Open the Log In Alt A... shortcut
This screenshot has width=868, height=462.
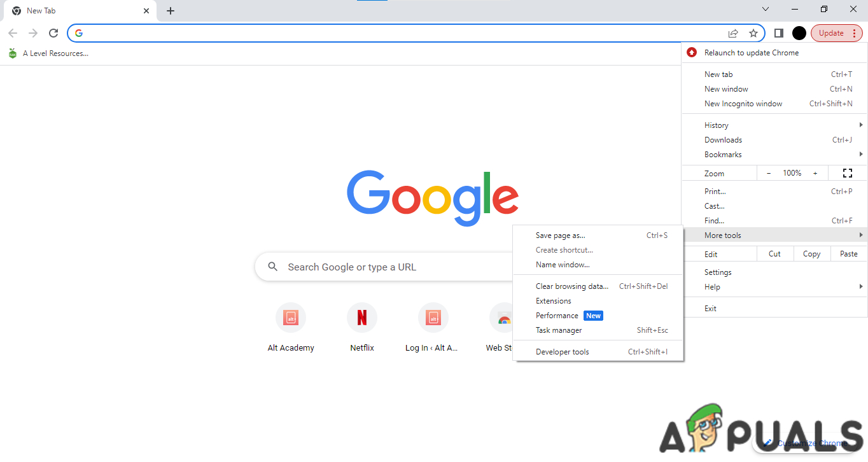coord(433,318)
